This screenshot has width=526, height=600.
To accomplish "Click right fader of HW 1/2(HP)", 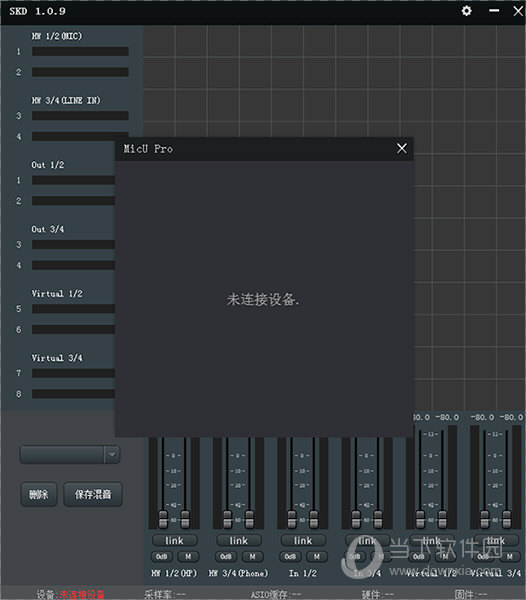I will click(x=185, y=519).
